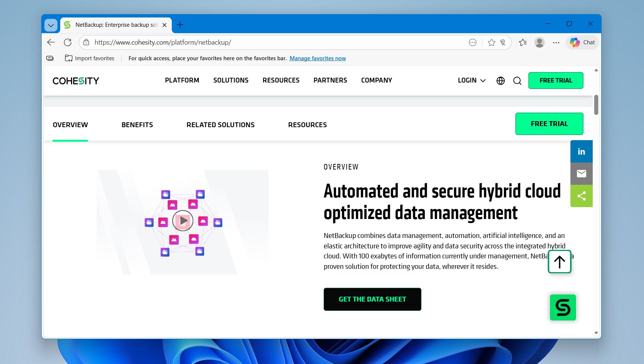Open the site search magnifier
Image resolution: width=644 pixels, height=364 pixels.
click(517, 80)
